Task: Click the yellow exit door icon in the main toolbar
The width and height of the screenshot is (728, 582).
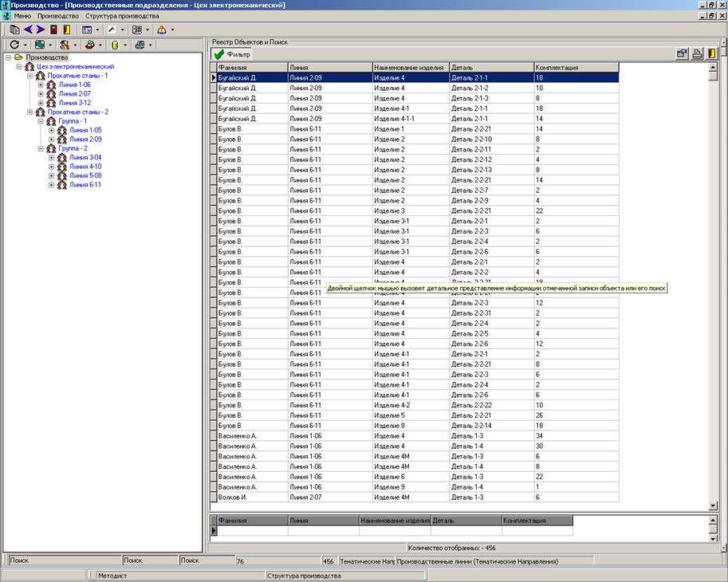Action: [67, 29]
